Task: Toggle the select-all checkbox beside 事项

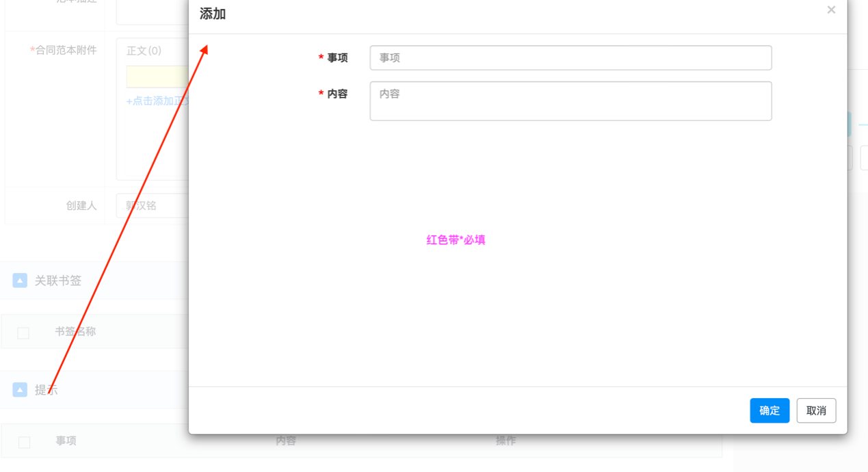Action: pos(23,441)
